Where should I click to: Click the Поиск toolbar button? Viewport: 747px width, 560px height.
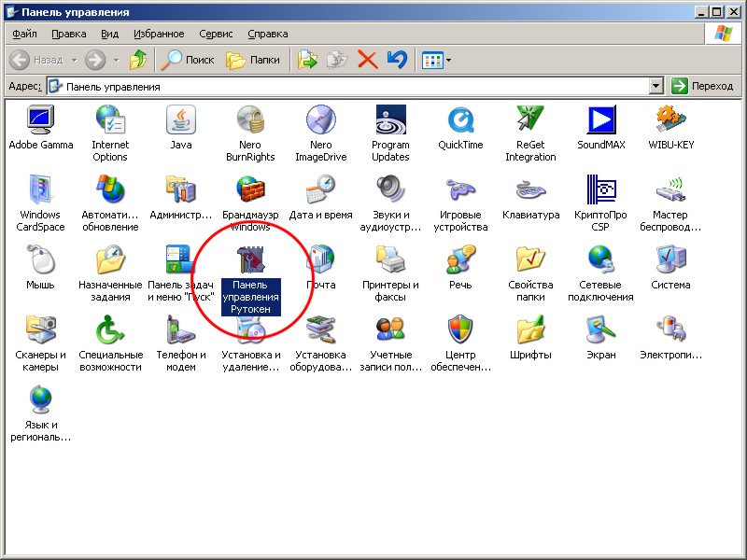[x=188, y=60]
